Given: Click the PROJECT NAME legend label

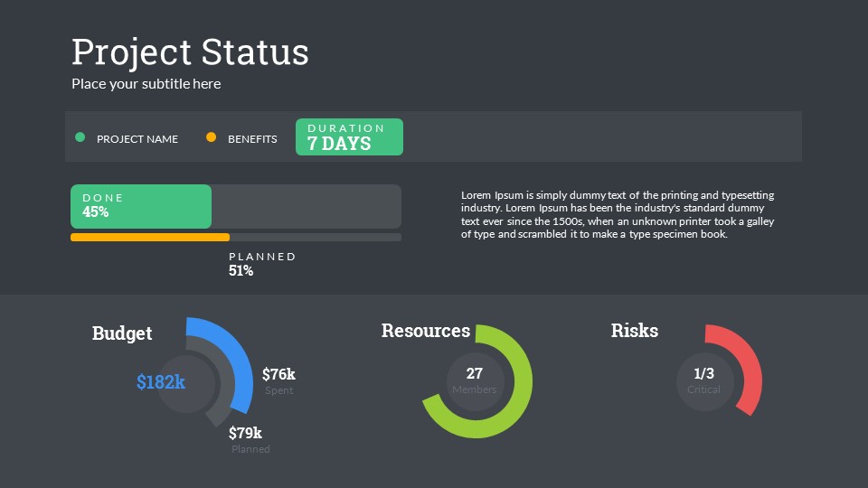Looking at the screenshot, I should point(137,139).
